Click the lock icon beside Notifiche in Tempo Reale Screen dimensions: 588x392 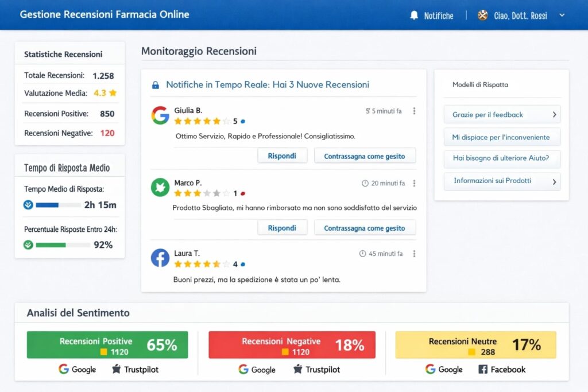[155, 85]
